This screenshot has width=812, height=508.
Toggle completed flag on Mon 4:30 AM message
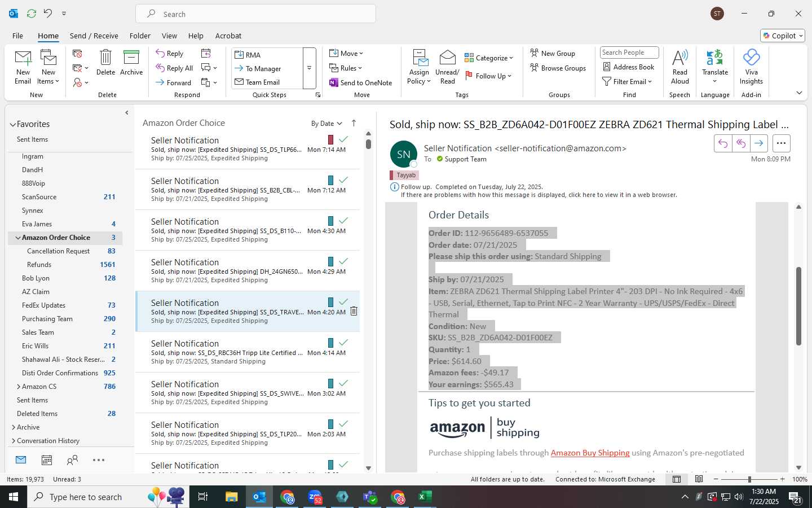coord(343,221)
